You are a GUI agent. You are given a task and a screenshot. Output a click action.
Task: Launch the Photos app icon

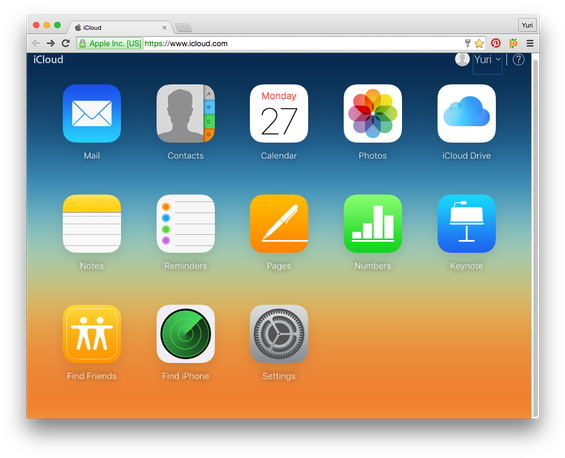[x=373, y=114]
